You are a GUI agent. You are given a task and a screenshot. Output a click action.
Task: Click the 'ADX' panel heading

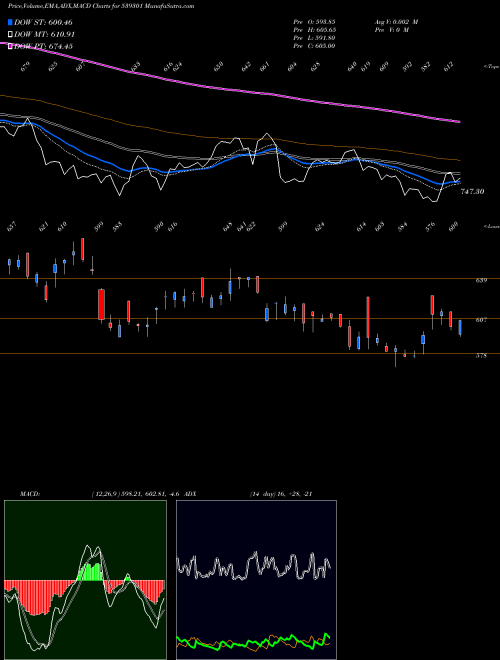(191, 494)
